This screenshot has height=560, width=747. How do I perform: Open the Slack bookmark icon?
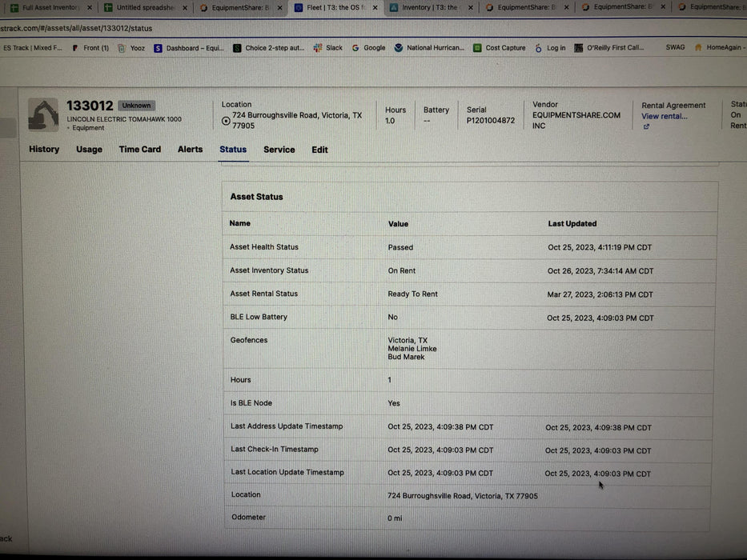point(318,48)
